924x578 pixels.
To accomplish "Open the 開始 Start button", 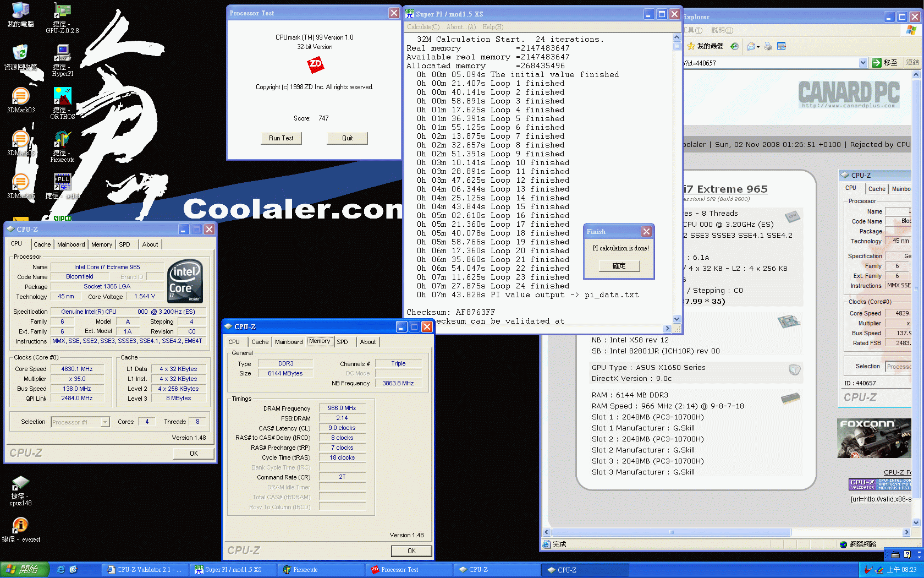I will click(x=25, y=570).
